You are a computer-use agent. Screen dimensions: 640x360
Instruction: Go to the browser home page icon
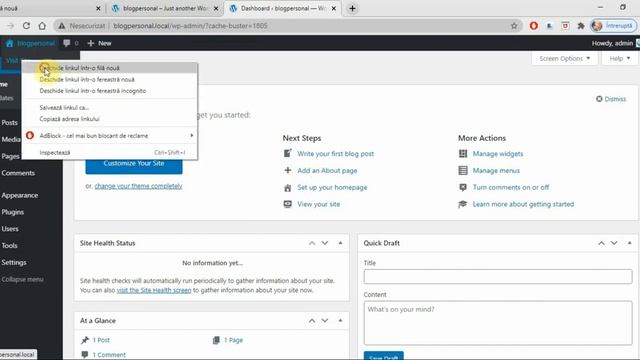tap(42, 26)
